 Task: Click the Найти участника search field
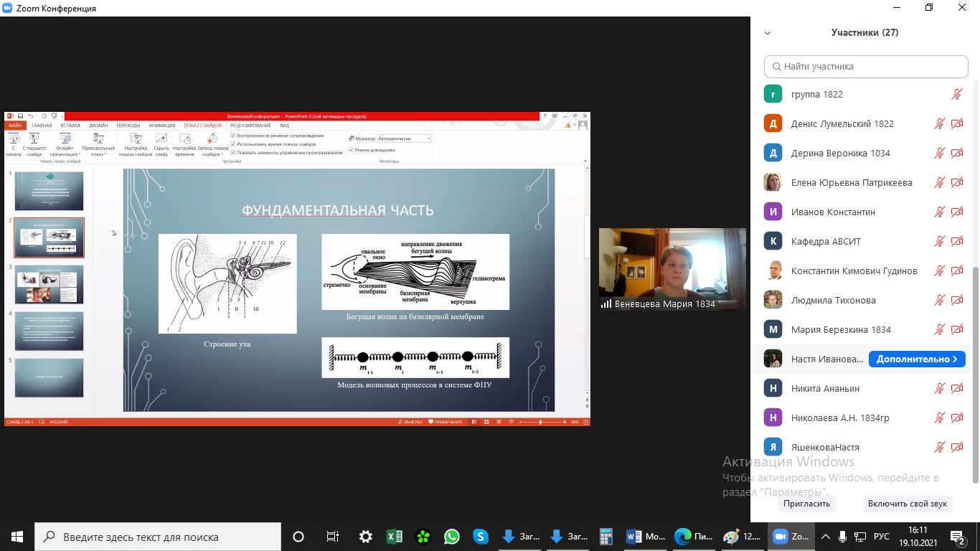(x=866, y=66)
